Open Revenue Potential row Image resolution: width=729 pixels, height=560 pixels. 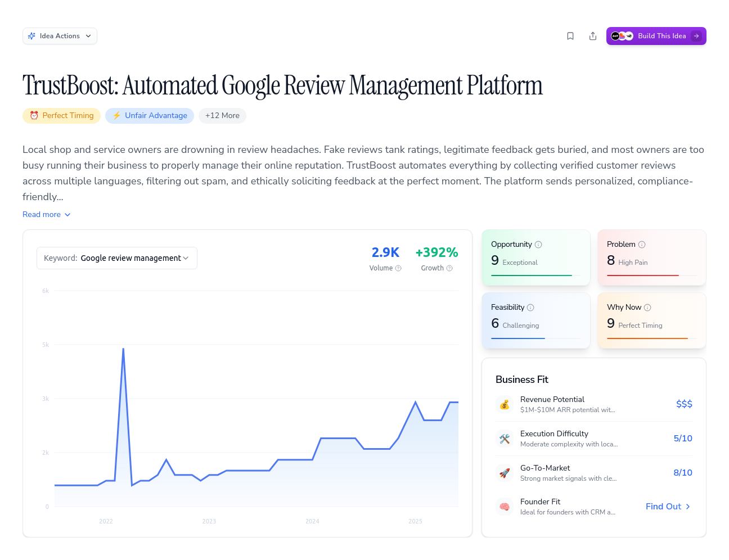coord(594,404)
